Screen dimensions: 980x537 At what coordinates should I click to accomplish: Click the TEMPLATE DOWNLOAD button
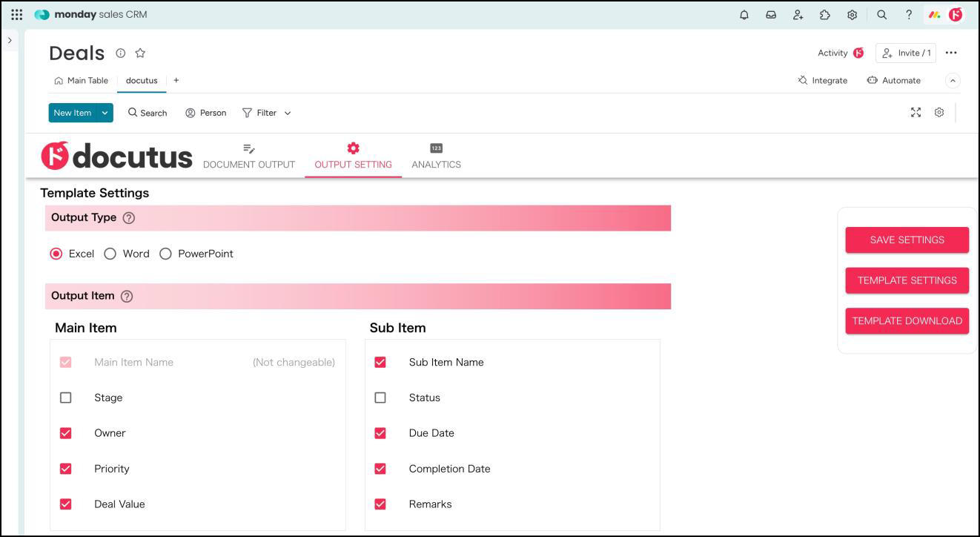[907, 321]
